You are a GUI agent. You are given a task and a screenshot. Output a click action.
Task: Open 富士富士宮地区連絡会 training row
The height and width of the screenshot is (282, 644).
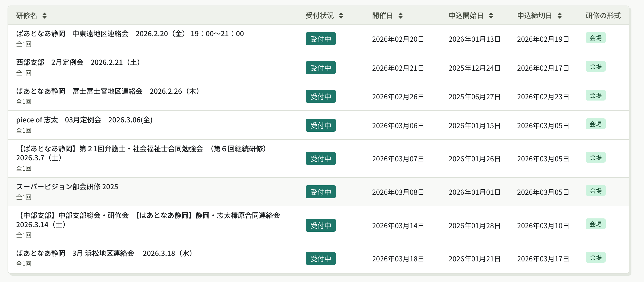[108, 91]
